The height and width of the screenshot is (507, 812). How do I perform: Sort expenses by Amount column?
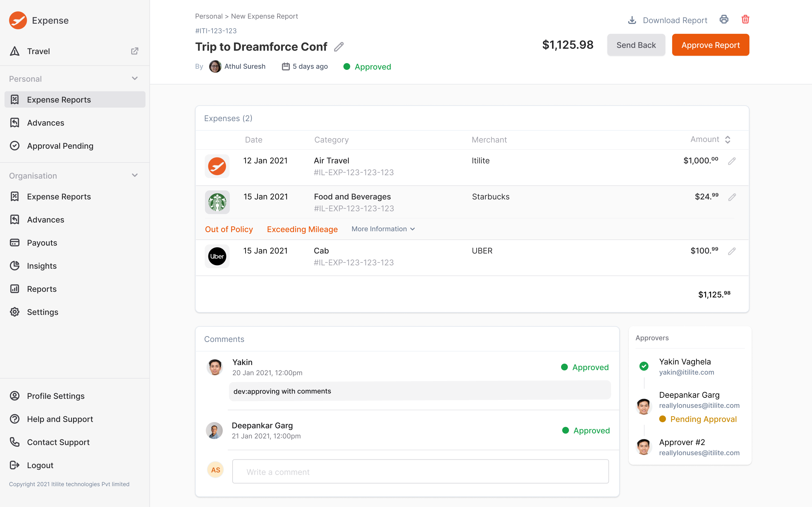(x=727, y=140)
